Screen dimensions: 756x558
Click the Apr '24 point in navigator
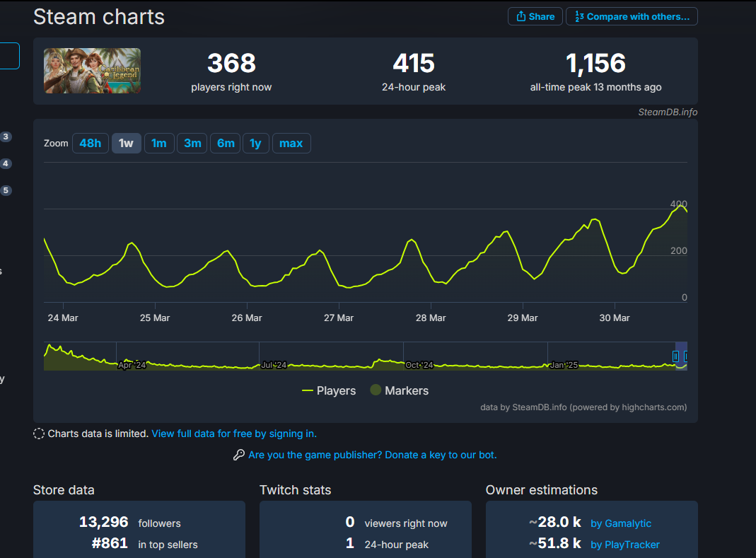(x=132, y=365)
